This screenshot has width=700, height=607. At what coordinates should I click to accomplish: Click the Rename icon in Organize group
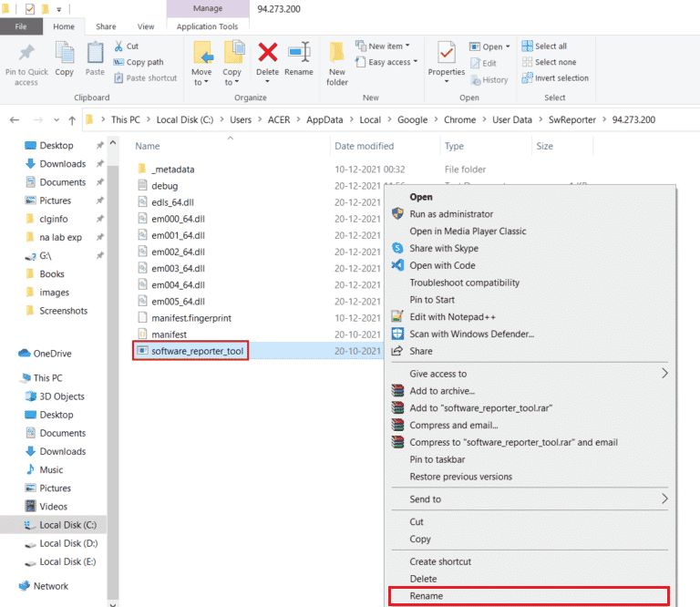299,52
